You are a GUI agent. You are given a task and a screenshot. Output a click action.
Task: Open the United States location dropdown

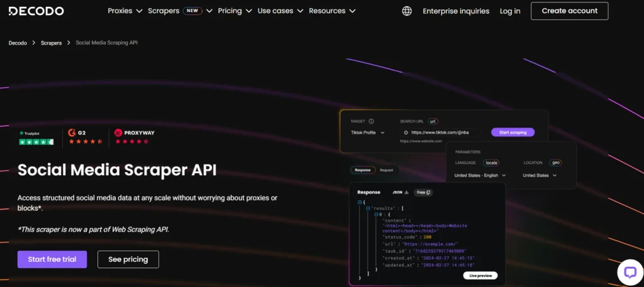point(540,175)
